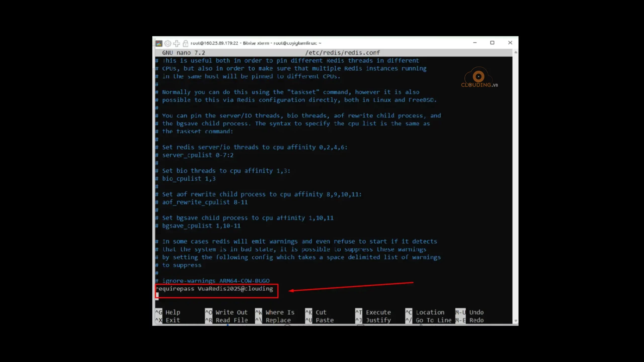Click line starting '# by setting the following config'

coord(298,257)
